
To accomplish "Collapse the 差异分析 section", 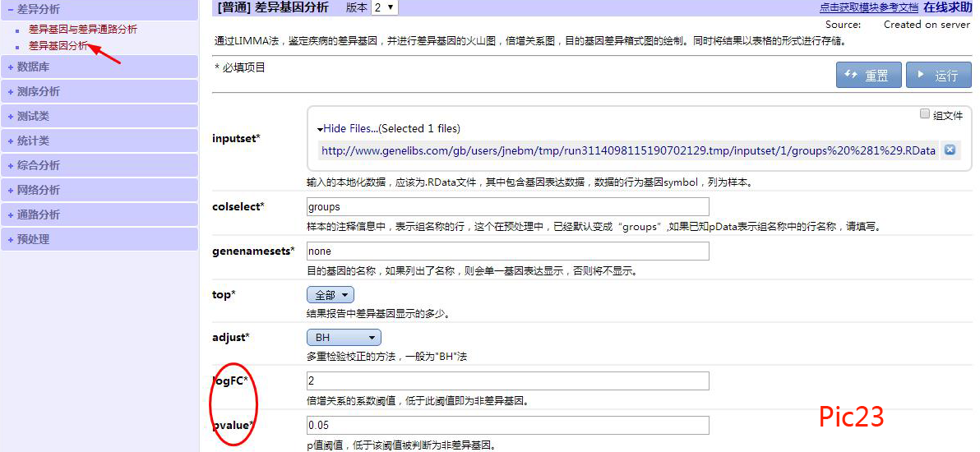I will coord(39,9).
